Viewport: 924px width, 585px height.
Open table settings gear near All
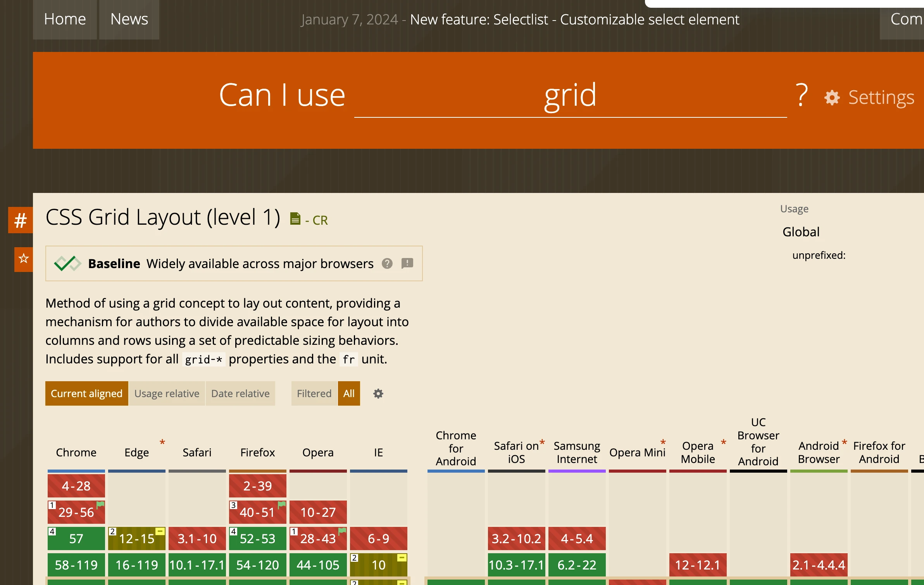coord(378,394)
